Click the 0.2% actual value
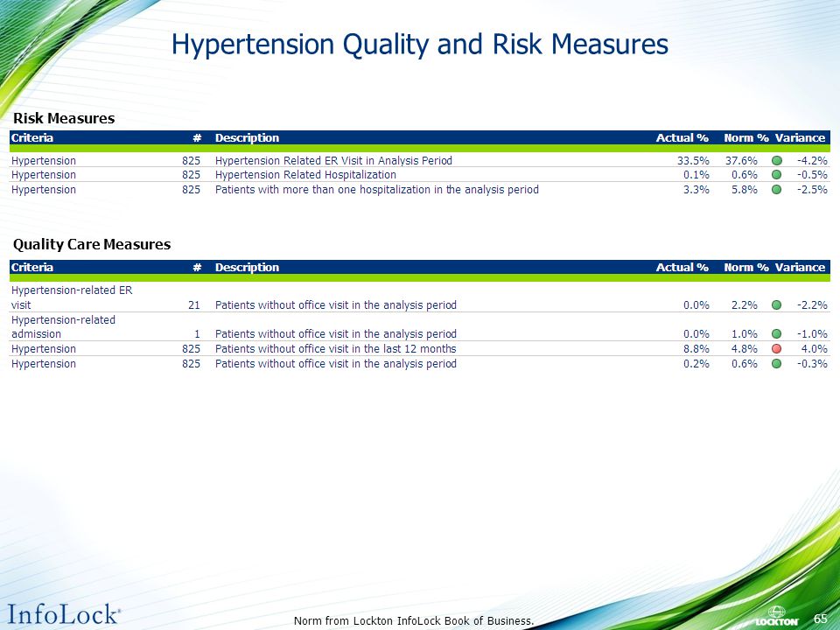Image resolution: width=840 pixels, height=630 pixels. coord(696,364)
